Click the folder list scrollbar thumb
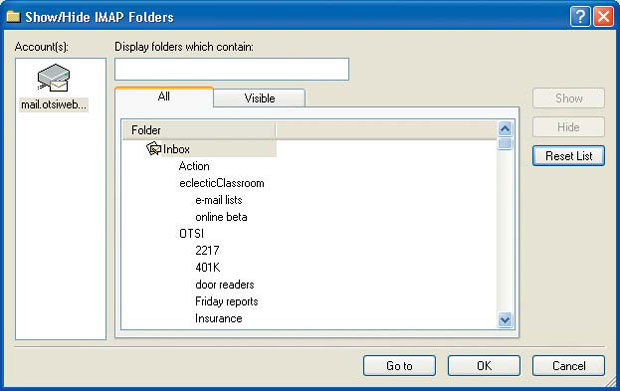The width and height of the screenshot is (620, 391). tap(505, 143)
